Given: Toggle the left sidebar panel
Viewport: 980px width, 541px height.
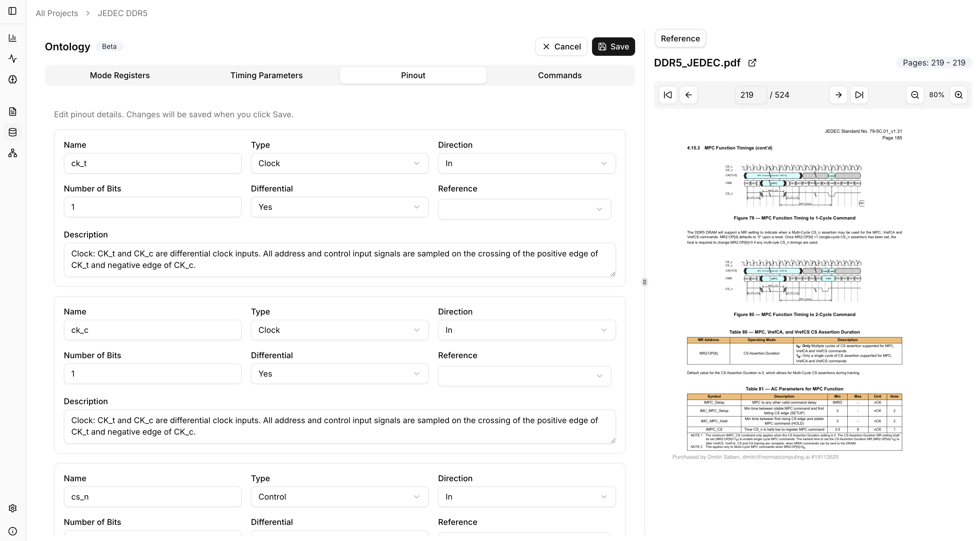Looking at the screenshot, I should click(13, 11).
